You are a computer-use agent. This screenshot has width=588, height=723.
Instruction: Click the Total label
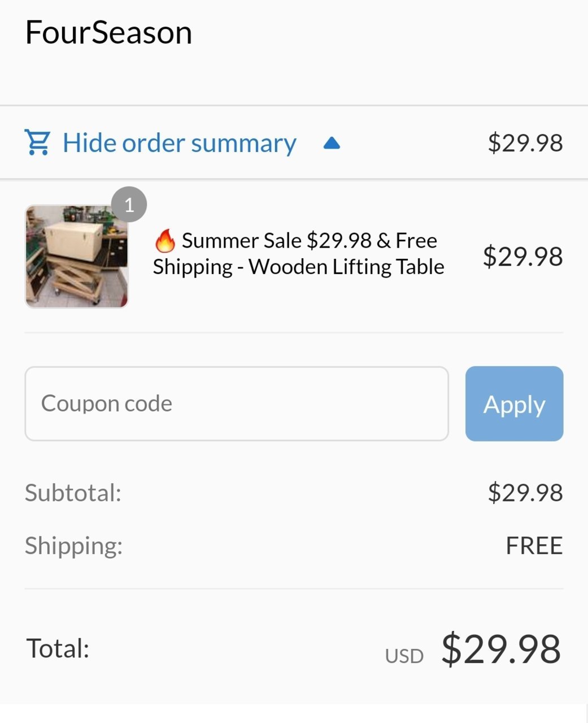pyautogui.click(x=58, y=648)
